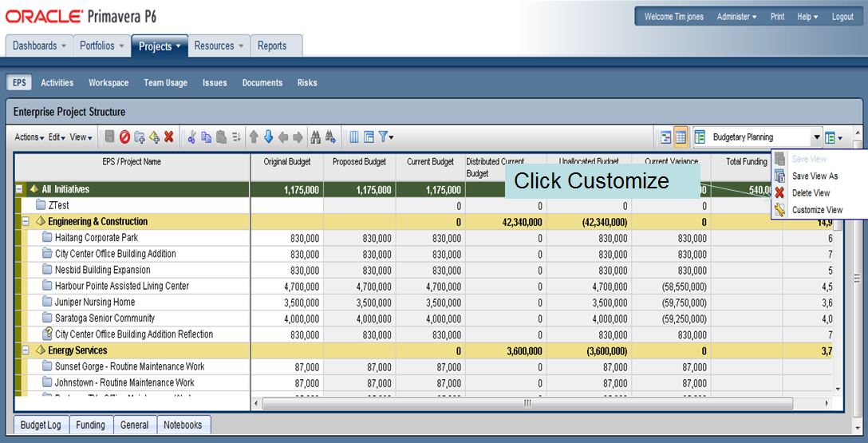Open the Portfolios tab
This screenshot has width=868, height=443.
pyautogui.click(x=102, y=46)
